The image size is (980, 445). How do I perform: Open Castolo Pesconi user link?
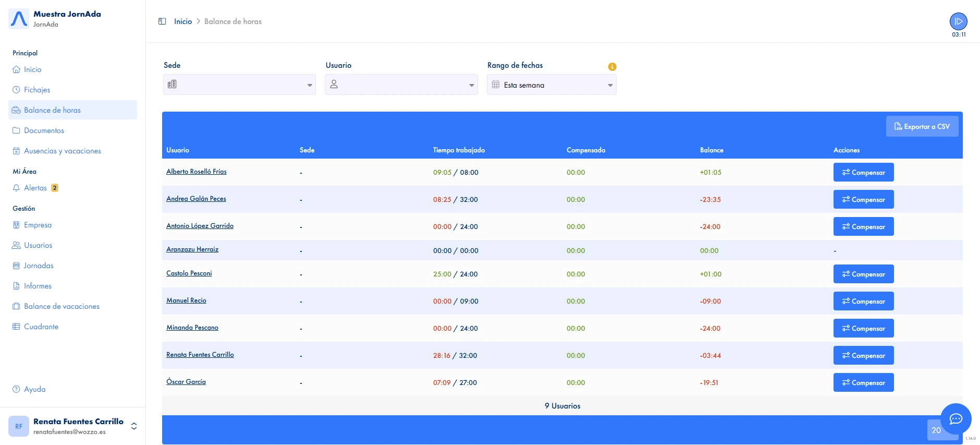(189, 273)
